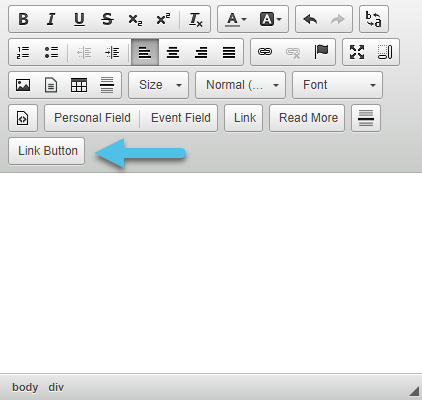Toggle Align Left
422x400 pixels.
click(145, 52)
